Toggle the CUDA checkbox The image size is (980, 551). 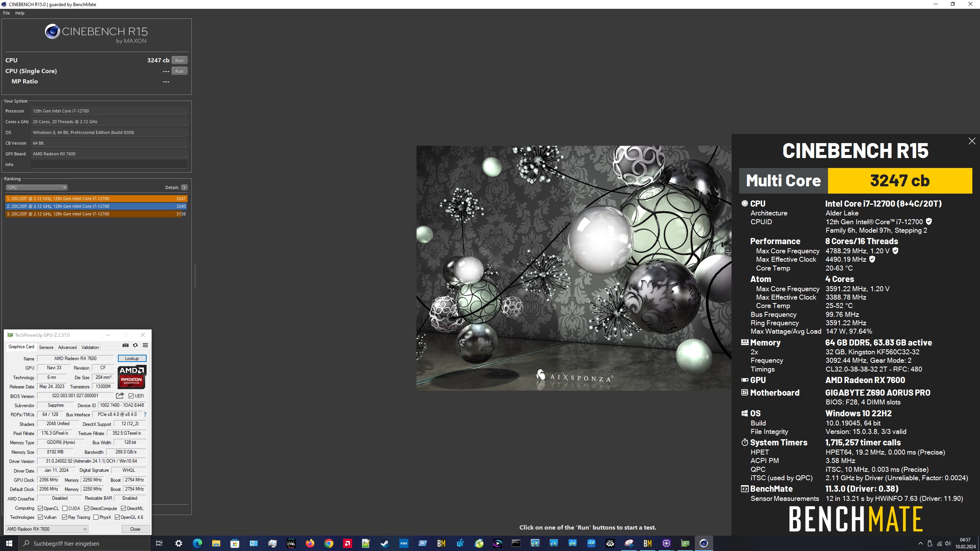[x=65, y=509]
